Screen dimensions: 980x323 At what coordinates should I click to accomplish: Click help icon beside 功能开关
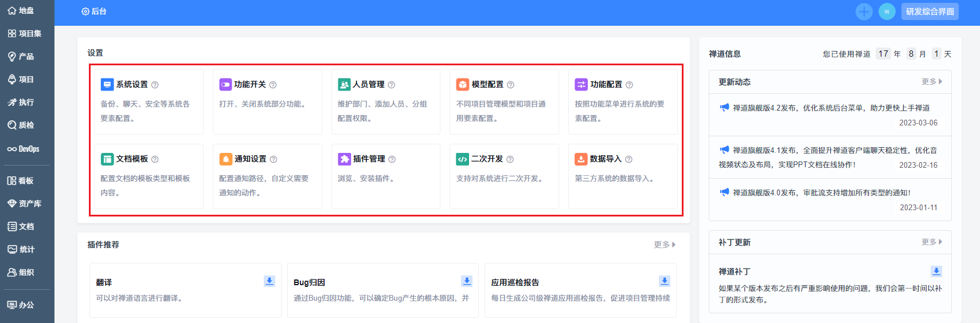click(273, 85)
